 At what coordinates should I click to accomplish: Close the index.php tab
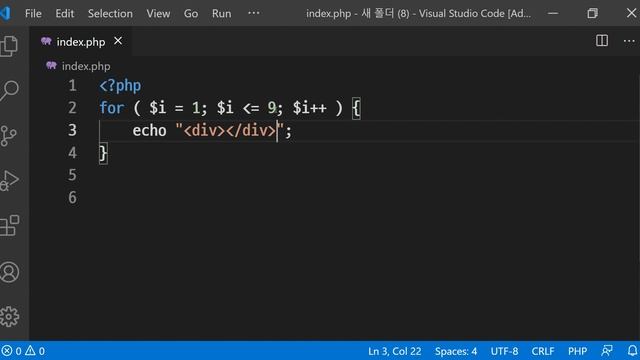pyautogui.click(x=118, y=41)
